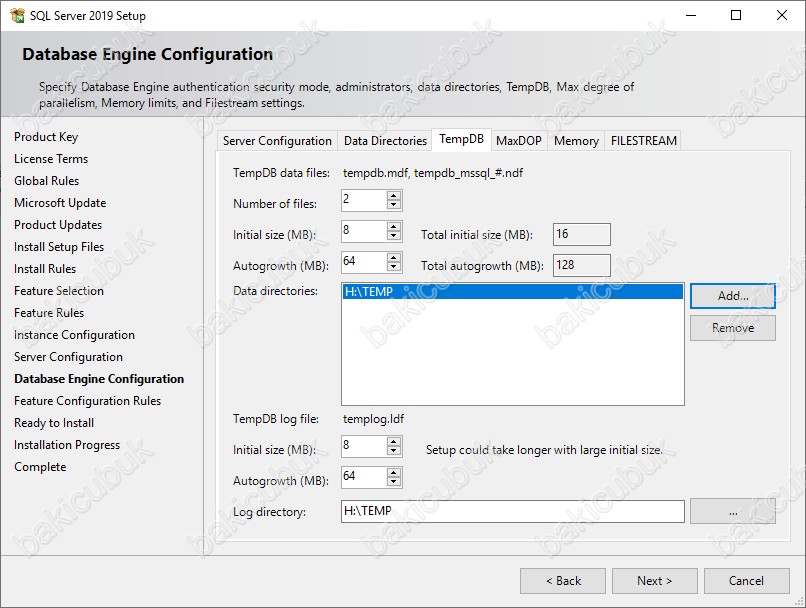Focus the log file Initial size field

click(364, 446)
